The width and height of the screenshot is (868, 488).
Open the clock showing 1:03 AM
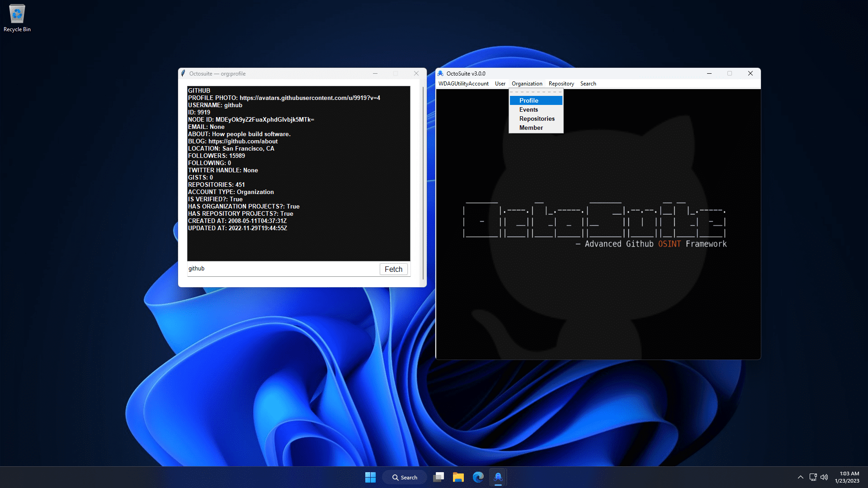click(847, 477)
